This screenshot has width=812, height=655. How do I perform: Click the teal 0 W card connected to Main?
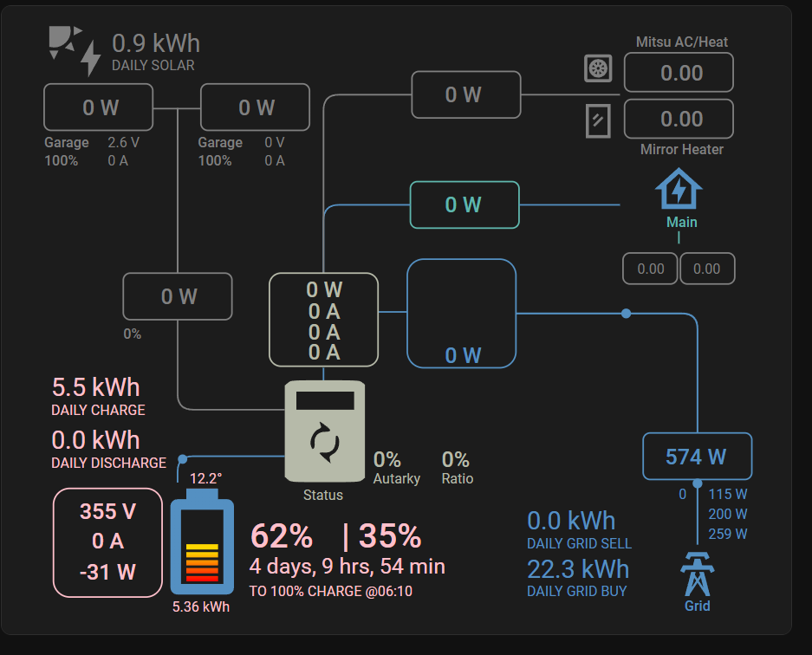coord(464,204)
